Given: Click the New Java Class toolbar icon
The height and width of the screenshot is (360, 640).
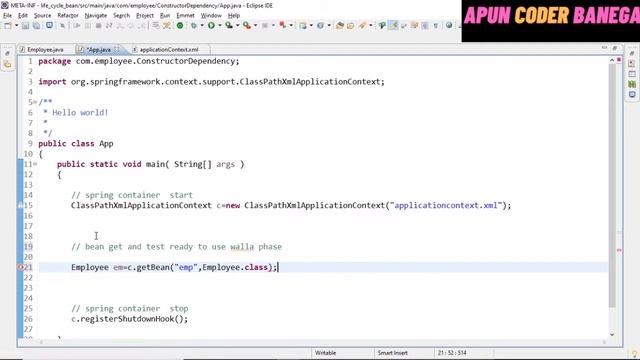Looking at the screenshot, I should pyautogui.click(x=320, y=25).
